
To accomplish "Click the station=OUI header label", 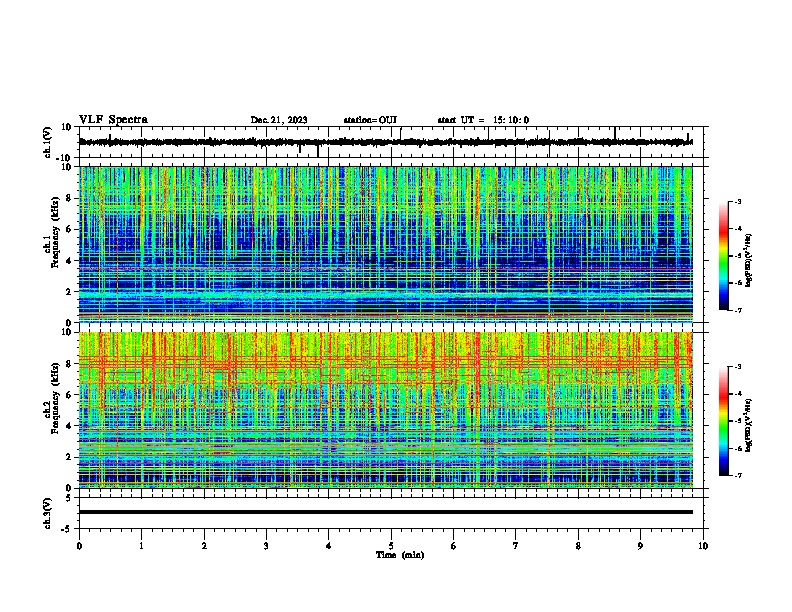I will coord(370,120).
